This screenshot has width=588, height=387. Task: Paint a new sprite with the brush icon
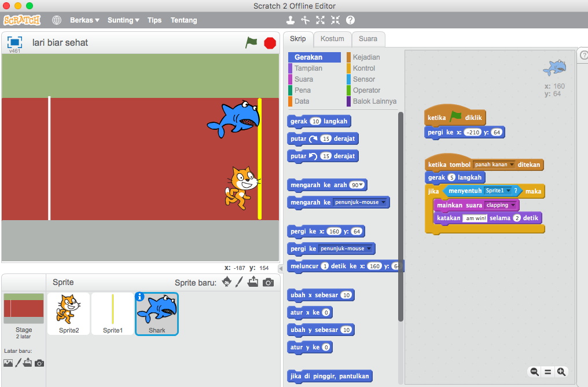(238, 282)
